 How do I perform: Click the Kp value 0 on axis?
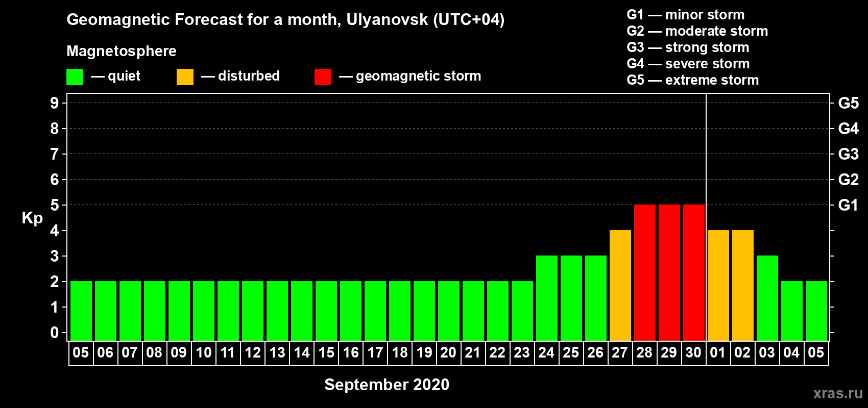click(x=55, y=333)
